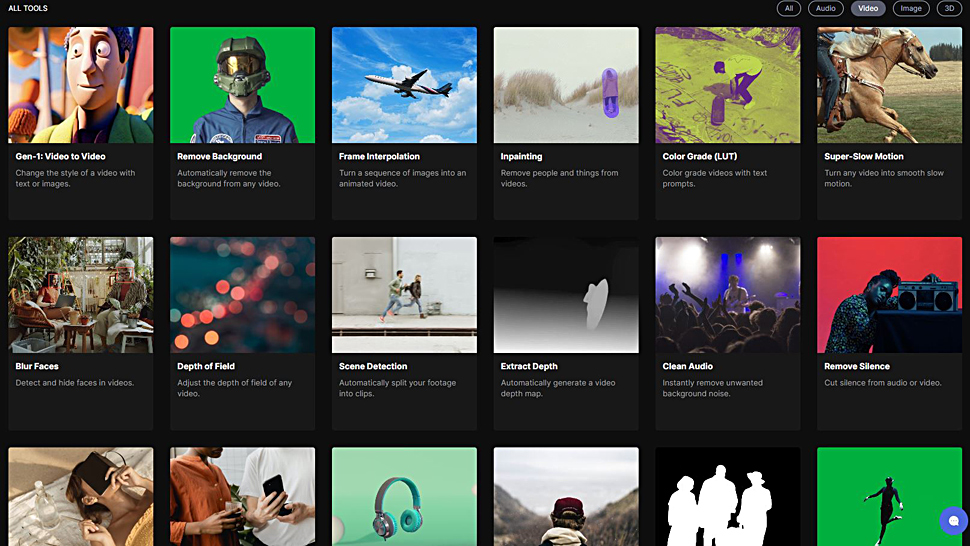Filter tools by Image category
This screenshot has width=970, height=546.
[x=911, y=9]
